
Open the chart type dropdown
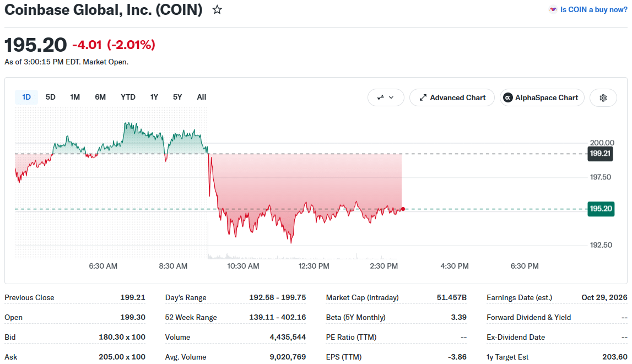coord(386,98)
